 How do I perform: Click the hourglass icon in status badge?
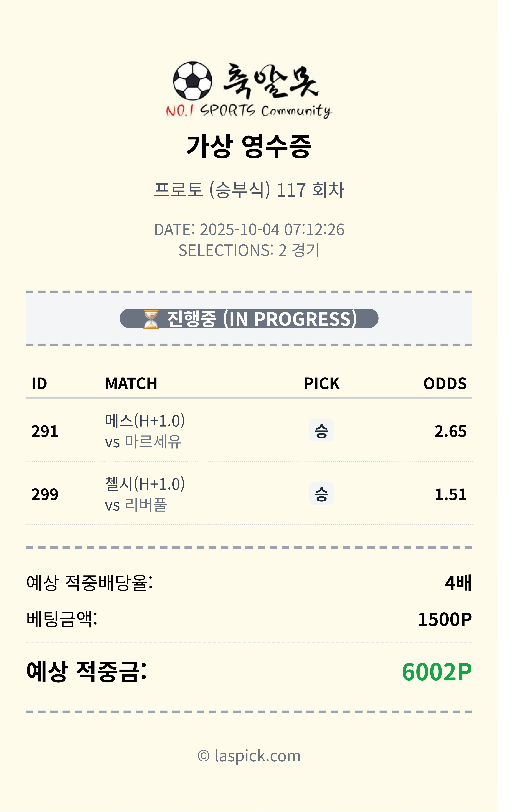pyautogui.click(x=151, y=319)
